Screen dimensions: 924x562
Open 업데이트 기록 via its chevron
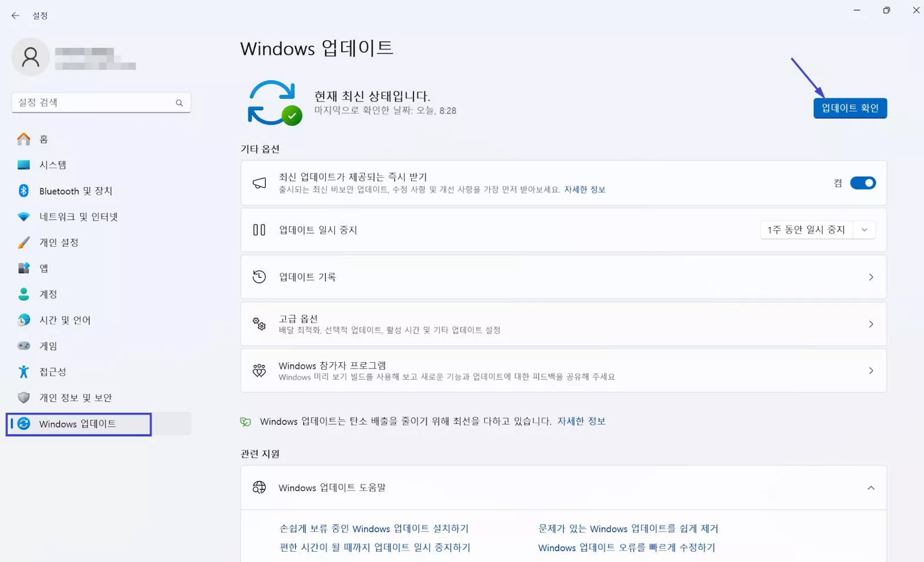tap(871, 277)
